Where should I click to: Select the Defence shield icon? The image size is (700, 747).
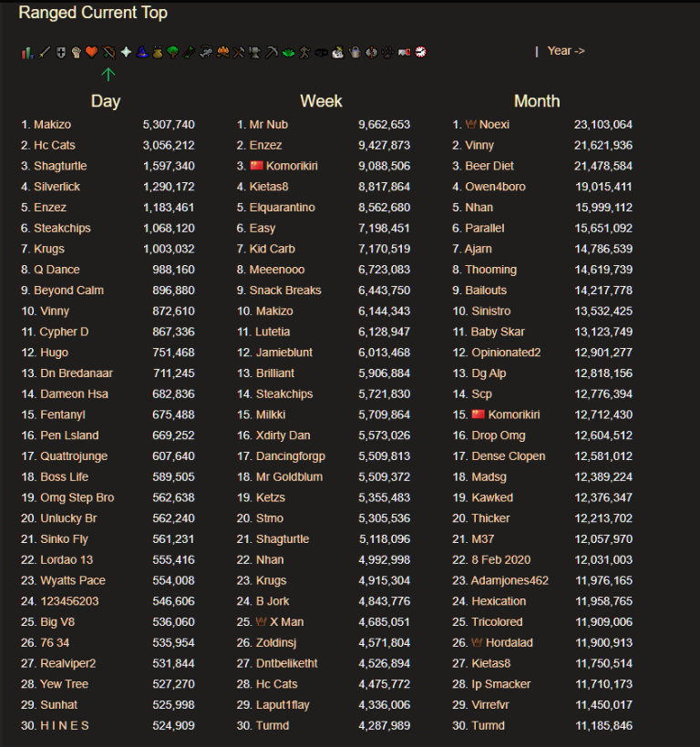click(61, 53)
